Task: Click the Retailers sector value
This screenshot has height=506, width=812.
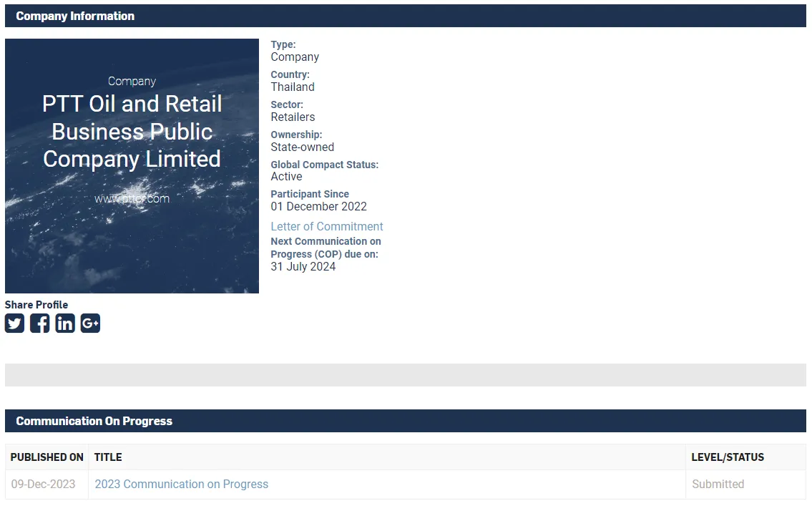Action: 293,117
